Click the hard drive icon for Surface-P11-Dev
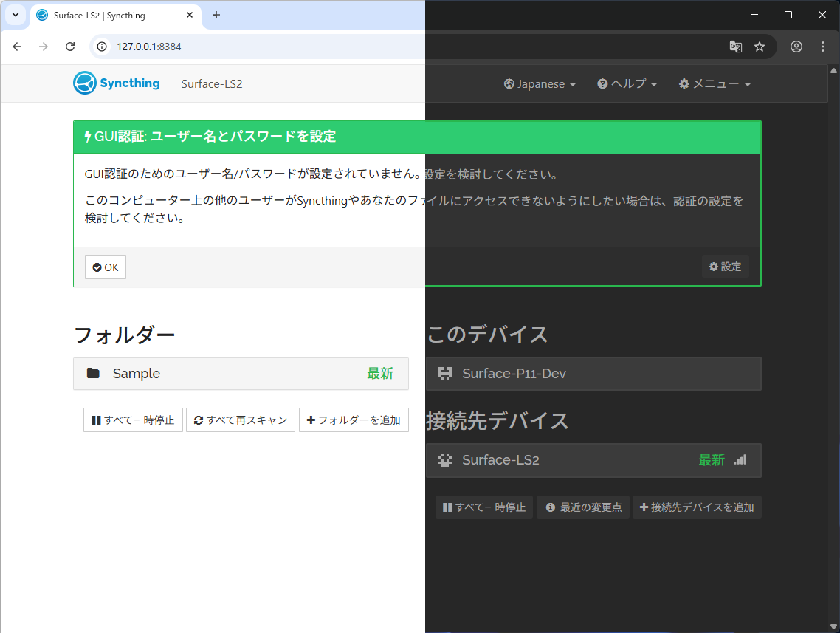Screen dimensions: 840x633 (x=445, y=374)
